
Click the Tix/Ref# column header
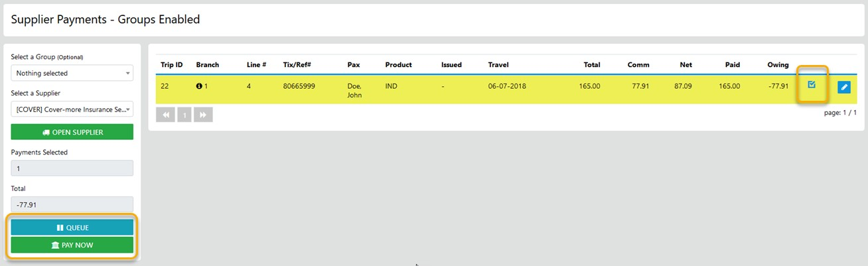[x=297, y=65]
